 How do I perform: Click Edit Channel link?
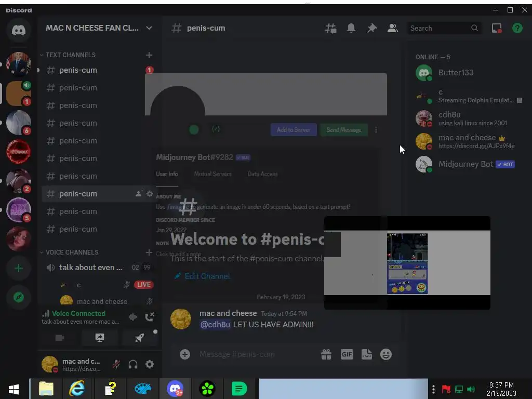click(202, 276)
